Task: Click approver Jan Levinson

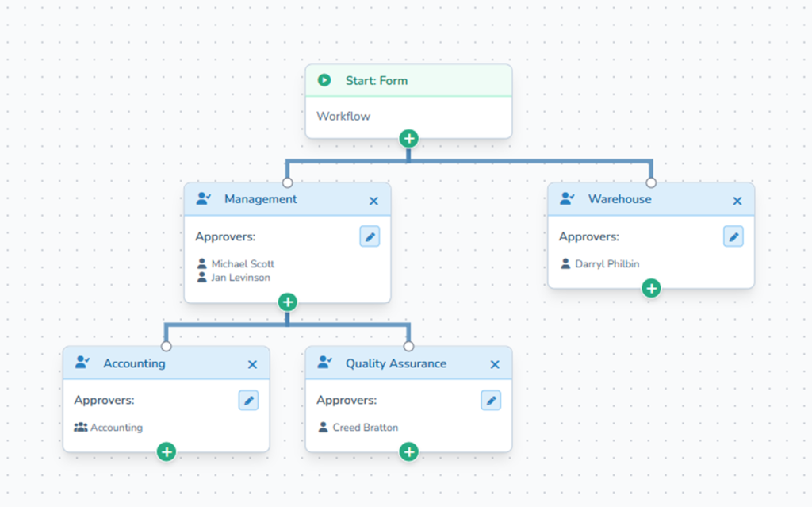Action: click(x=241, y=278)
